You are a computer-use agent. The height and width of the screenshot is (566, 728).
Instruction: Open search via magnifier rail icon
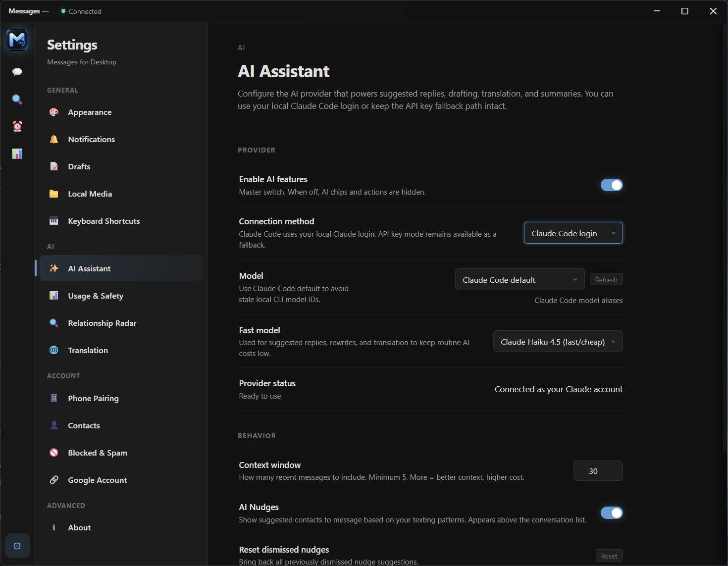[17, 100]
